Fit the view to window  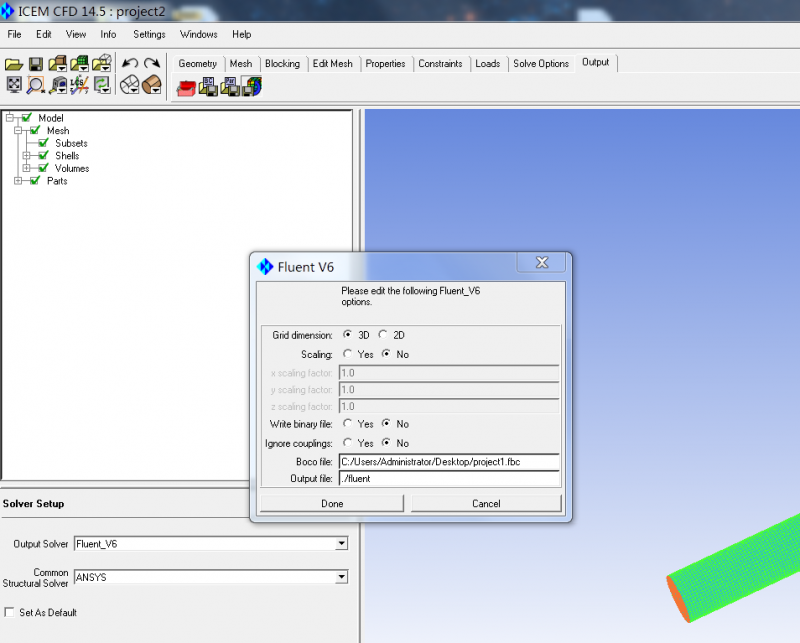(x=14, y=85)
